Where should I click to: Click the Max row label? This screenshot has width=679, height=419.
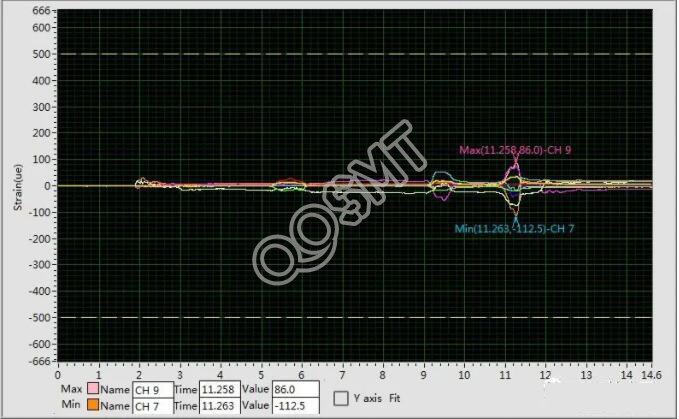tap(71, 389)
